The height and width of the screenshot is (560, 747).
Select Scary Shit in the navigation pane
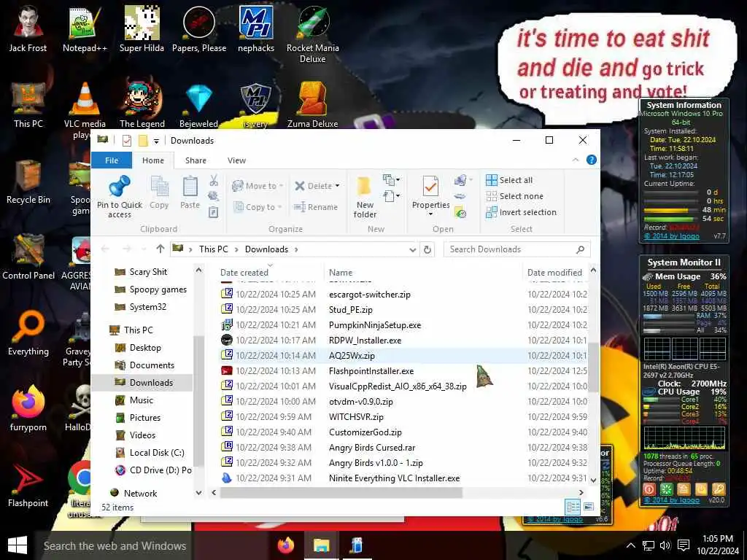(x=148, y=272)
